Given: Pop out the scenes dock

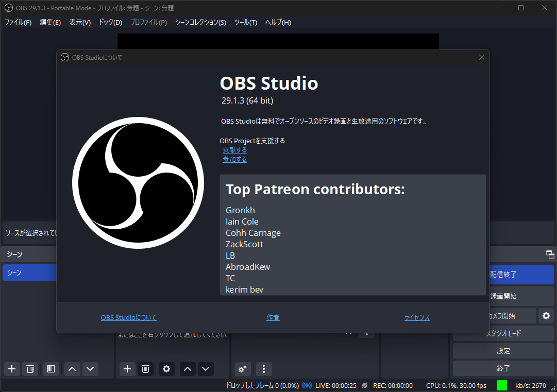Looking at the screenshot, I should 550,253.
